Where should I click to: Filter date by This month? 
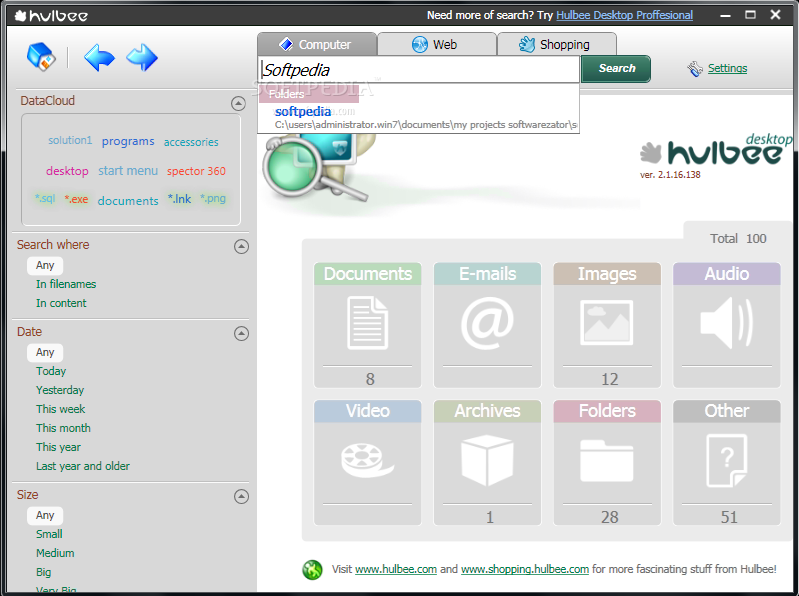click(63, 428)
